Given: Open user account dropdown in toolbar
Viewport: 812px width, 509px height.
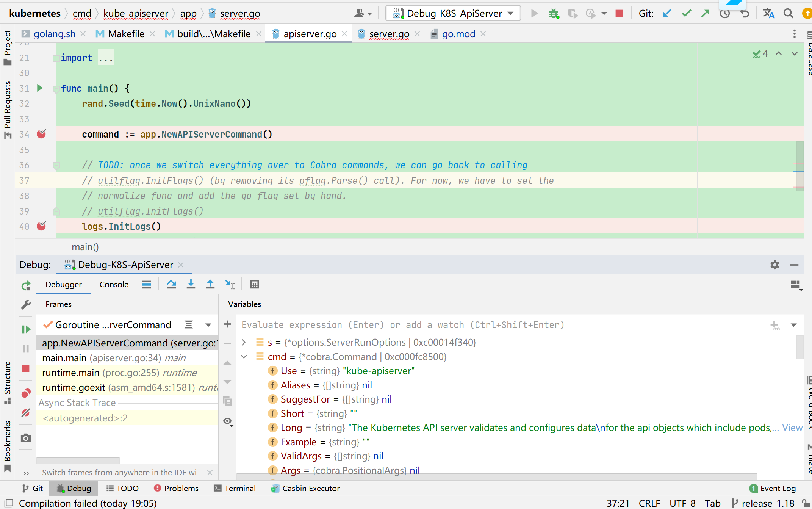Looking at the screenshot, I should pyautogui.click(x=363, y=14).
